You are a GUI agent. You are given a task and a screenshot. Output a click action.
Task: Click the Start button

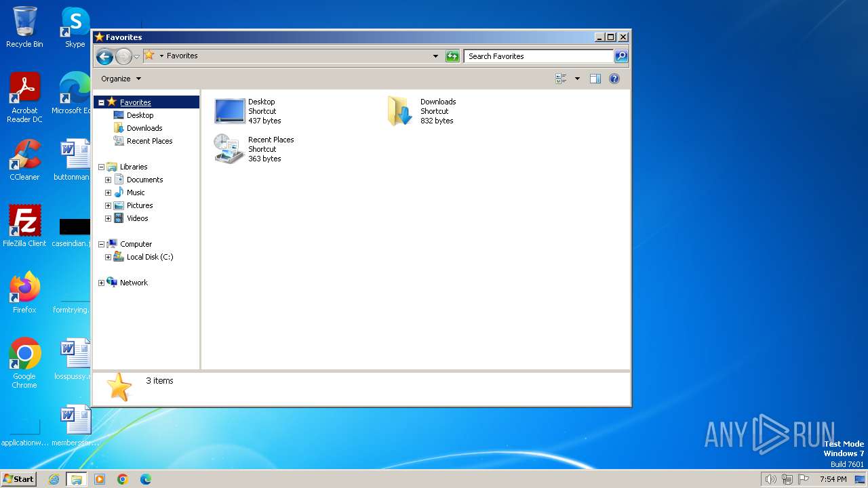[18, 479]
